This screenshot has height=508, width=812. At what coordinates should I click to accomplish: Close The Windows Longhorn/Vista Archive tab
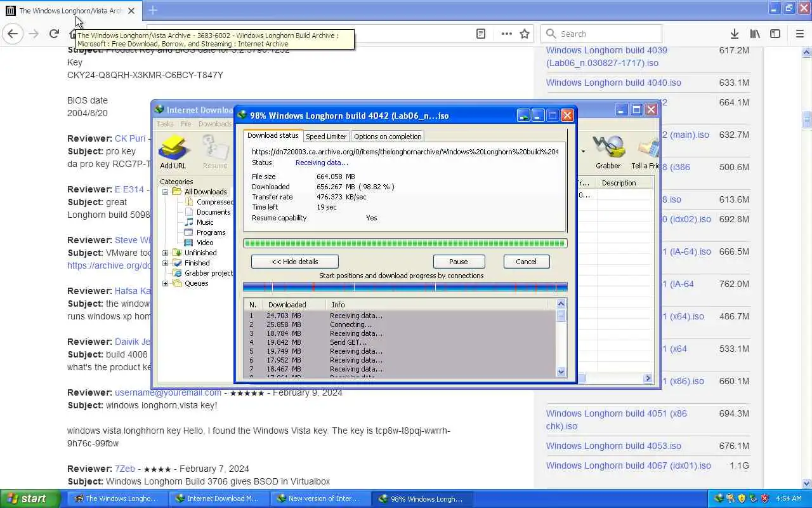(131, 11)
